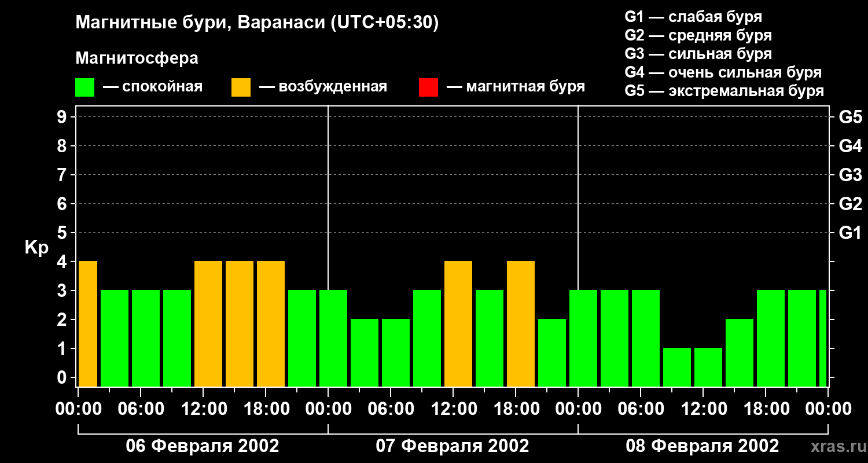
Task: Click the '18:00' time label above 08 Февраля
Action: click(766, 409)
